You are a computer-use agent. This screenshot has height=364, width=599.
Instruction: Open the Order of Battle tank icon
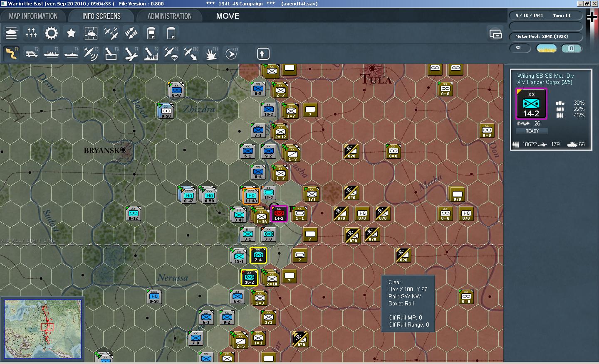(11, 33)
